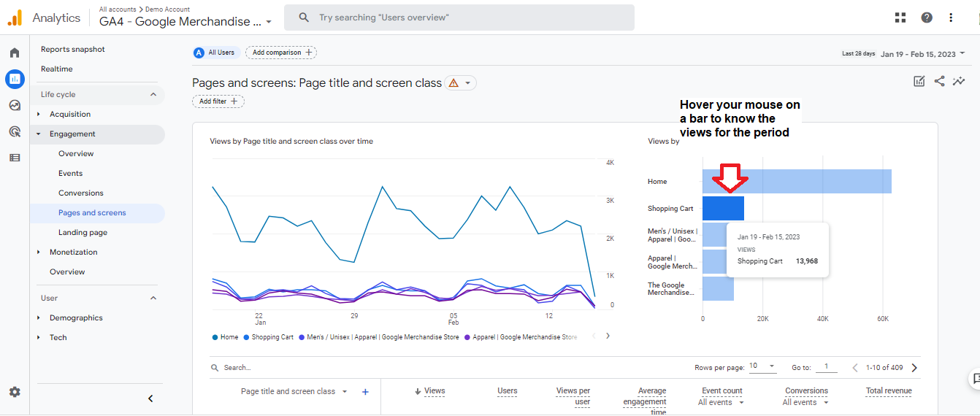The height and width of the screenshot is (416, 980).
Task: Click the Google apps grid icon
Action: (x=900, y=18)
